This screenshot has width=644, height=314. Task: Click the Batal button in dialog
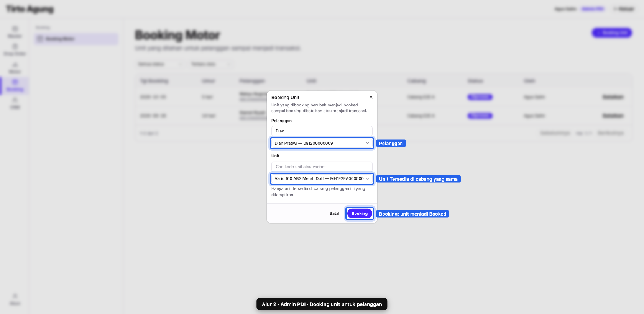334,213
